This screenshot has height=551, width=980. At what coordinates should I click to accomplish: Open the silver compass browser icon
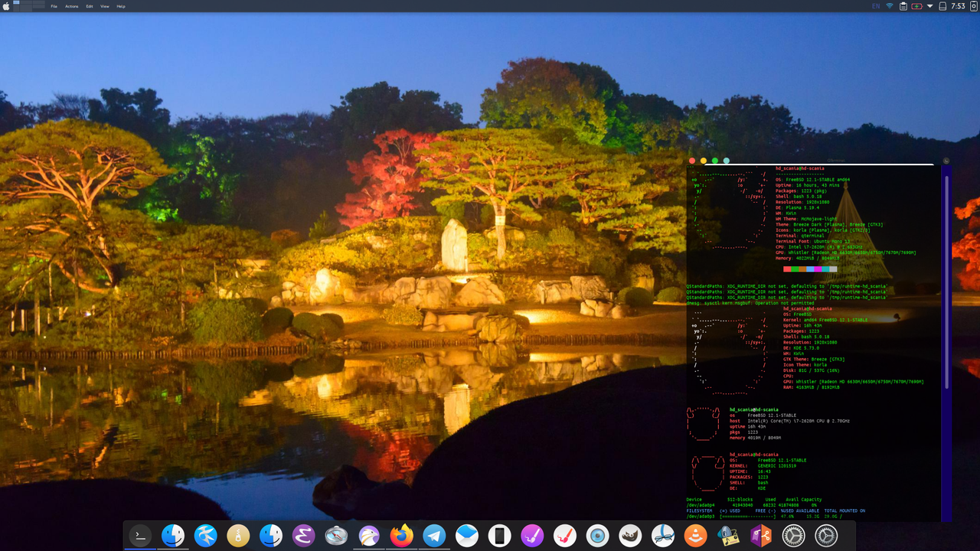coord(336,536)
